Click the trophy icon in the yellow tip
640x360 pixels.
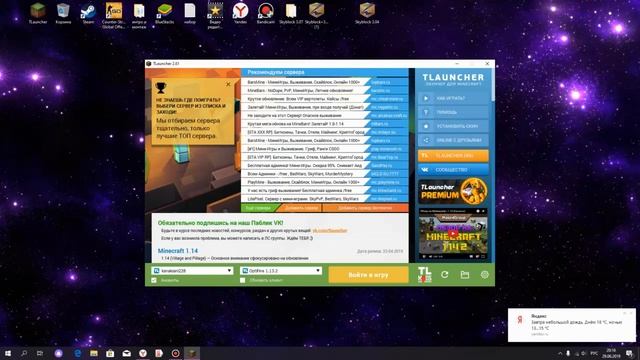(161, 87)
